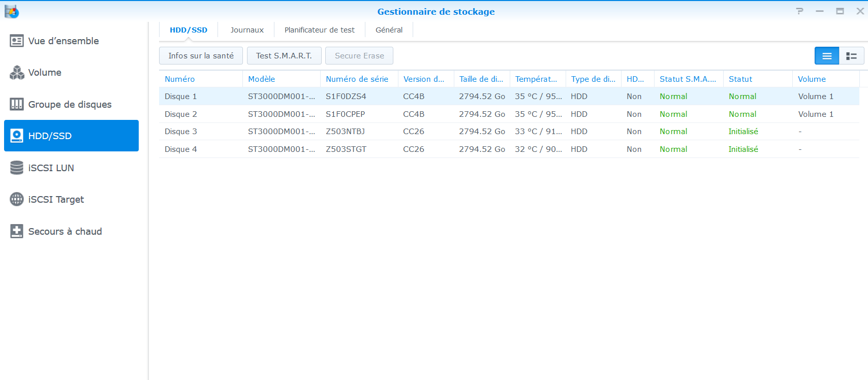Select the iSCSI Target globe icon
The height and width of the screenshot is (380, 868).
17,199
